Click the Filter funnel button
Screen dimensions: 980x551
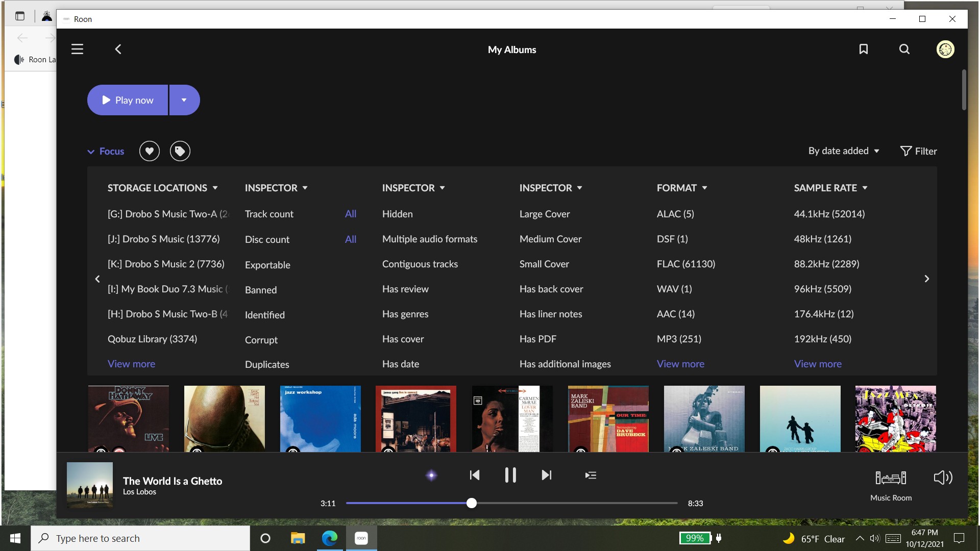[x=918, y=151]
